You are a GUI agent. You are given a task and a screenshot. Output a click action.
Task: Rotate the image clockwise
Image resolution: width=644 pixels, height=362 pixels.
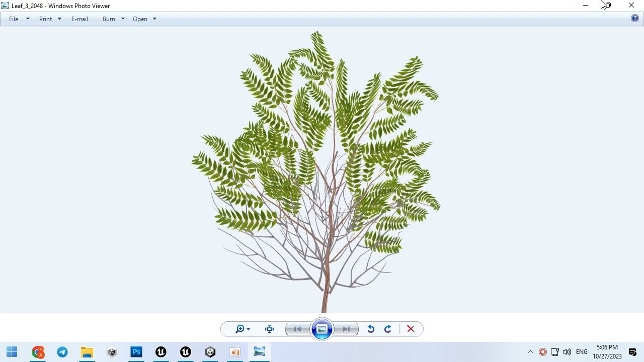tap(387, 329)
